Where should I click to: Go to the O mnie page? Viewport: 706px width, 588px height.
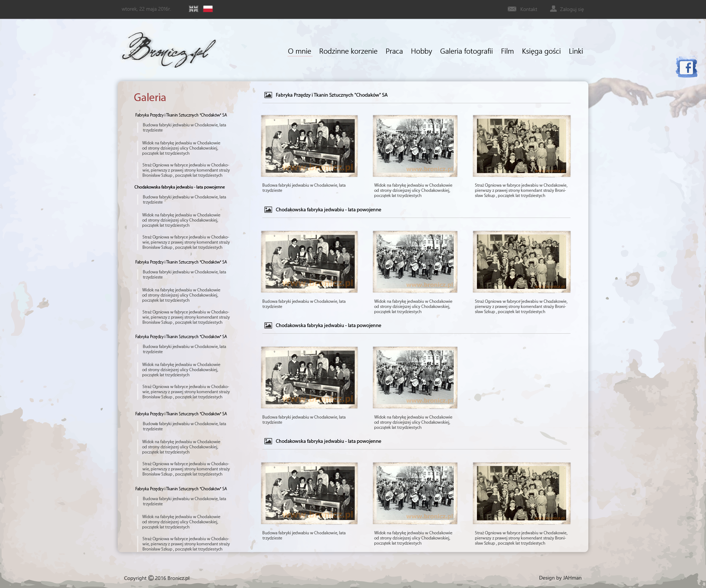click(x=299, y=51)
